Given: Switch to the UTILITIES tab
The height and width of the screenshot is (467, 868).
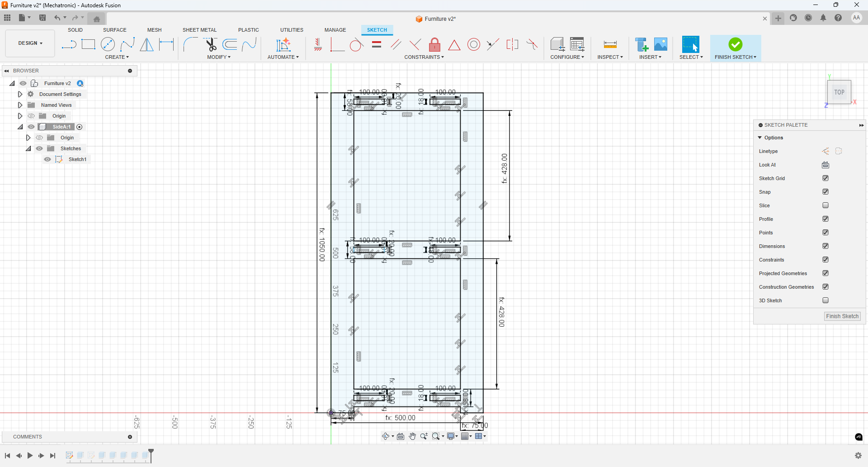Looking at the screenshot, I should click(292, 30).
